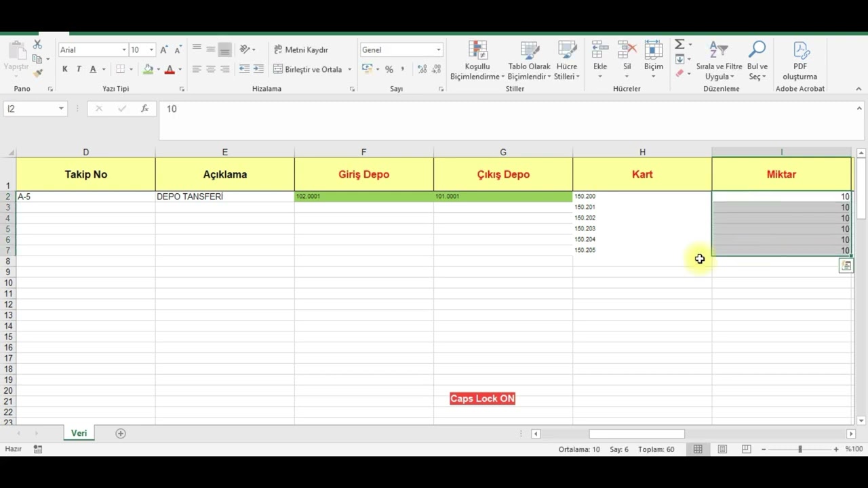
Task: Click the %100 zoom level
Action: (x=854, y=449)
